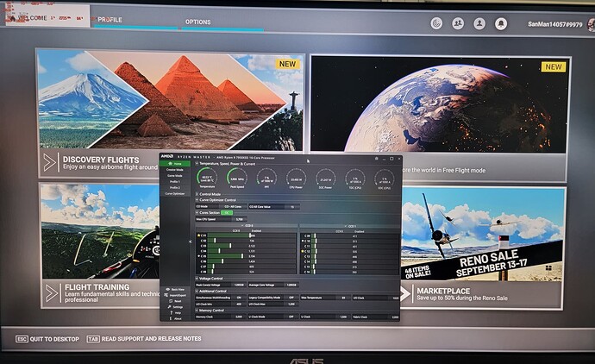Open the FLIGHT TRAINING tile label

click(97, 287)
